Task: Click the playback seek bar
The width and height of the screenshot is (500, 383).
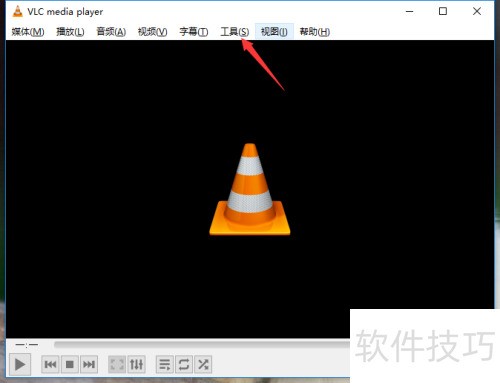Action: 202,344
